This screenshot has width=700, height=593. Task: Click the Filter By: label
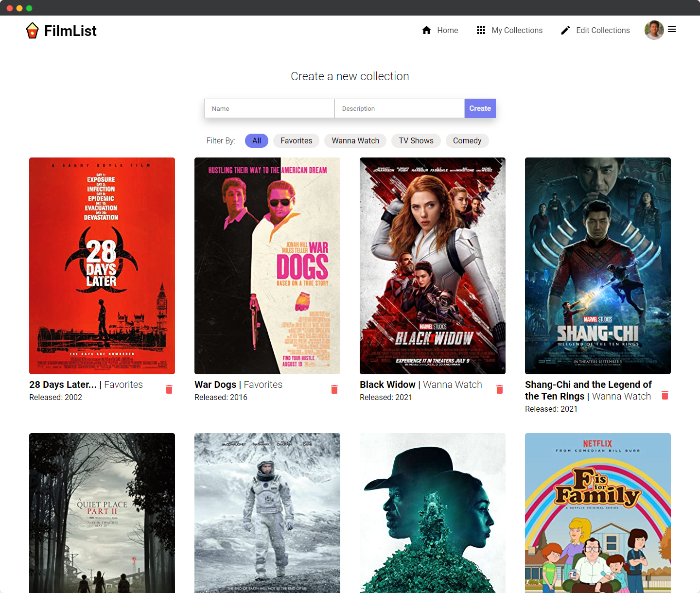click(221, 140)
